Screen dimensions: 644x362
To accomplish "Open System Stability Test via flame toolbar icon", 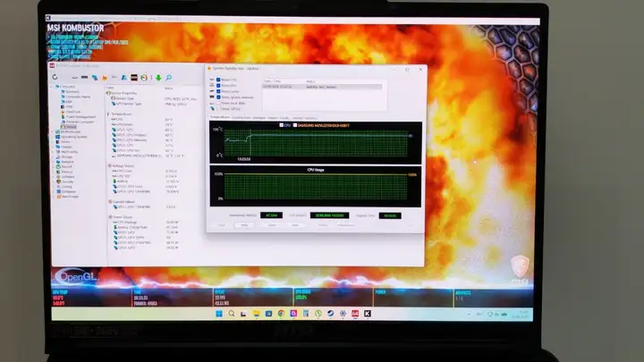I will pos(105,78).
